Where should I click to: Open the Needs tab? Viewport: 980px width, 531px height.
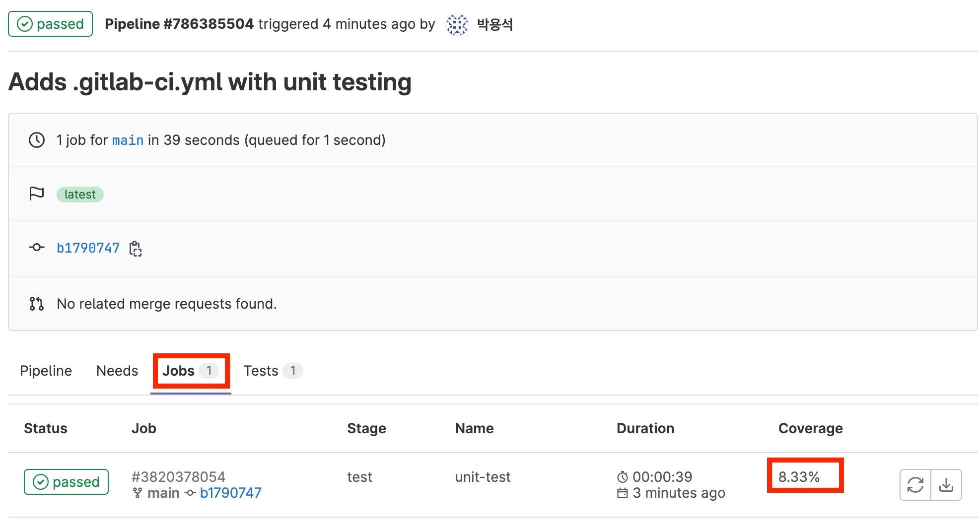point(117,371)
